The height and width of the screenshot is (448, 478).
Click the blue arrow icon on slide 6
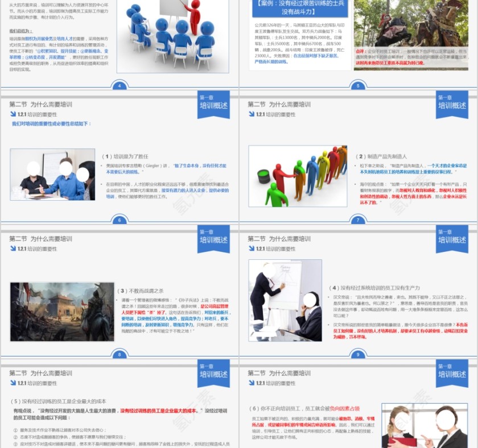[x=13, y=114]
